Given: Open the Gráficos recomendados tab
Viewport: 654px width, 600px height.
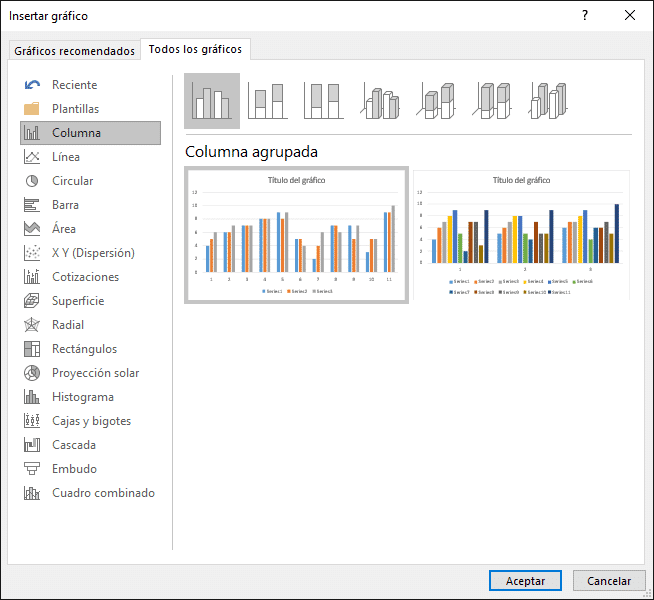Looking at the screenshot, I should tap(74, 50).
